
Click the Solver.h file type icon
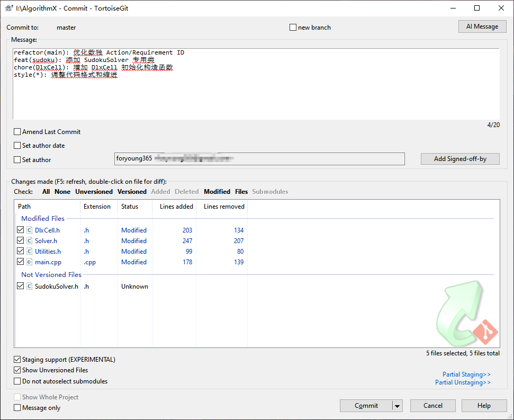30,240
